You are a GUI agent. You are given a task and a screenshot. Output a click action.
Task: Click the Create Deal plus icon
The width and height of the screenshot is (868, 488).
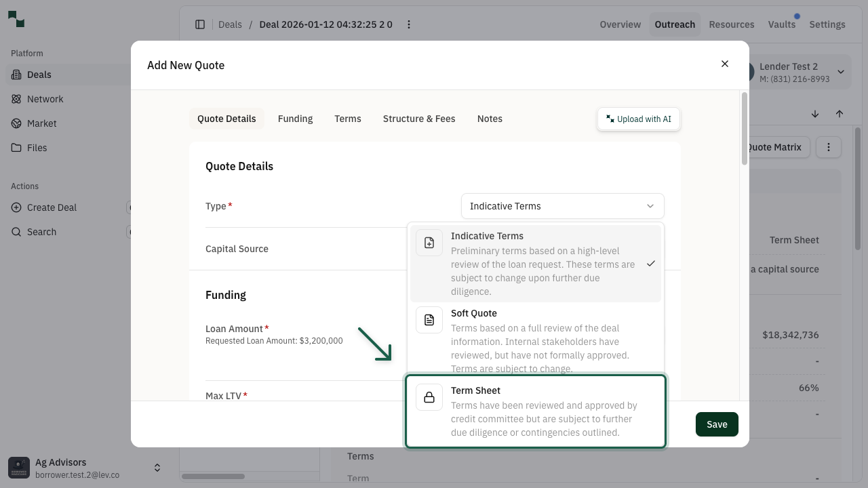pyautogui.click(x=16, y=207)
